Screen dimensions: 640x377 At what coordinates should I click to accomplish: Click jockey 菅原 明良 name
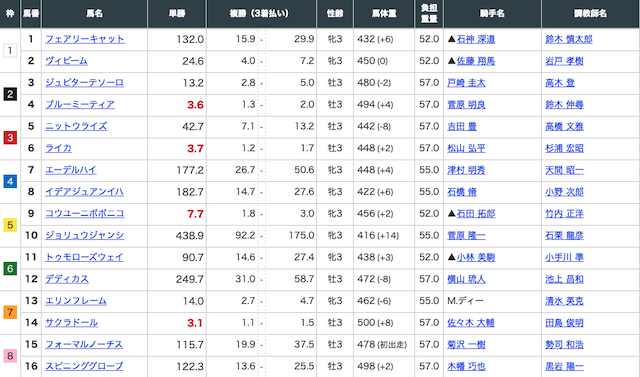(x=466, y=105)
